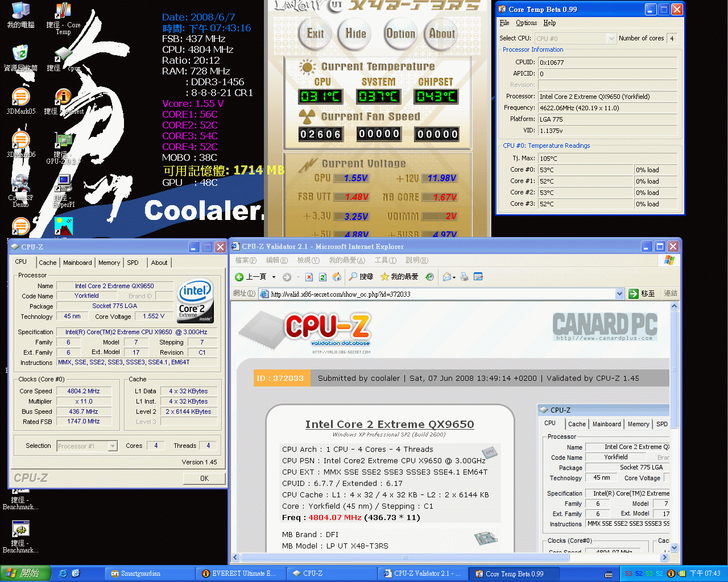Launch the 3DMark05 desktop shortcut
The image size is (728, 582).
click(x=20, y=101)
